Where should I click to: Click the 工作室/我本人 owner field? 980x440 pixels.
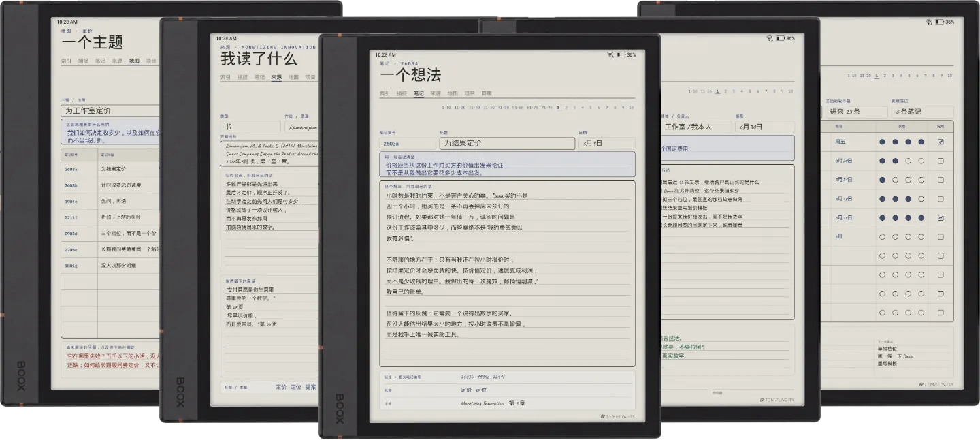pos(696,127)
